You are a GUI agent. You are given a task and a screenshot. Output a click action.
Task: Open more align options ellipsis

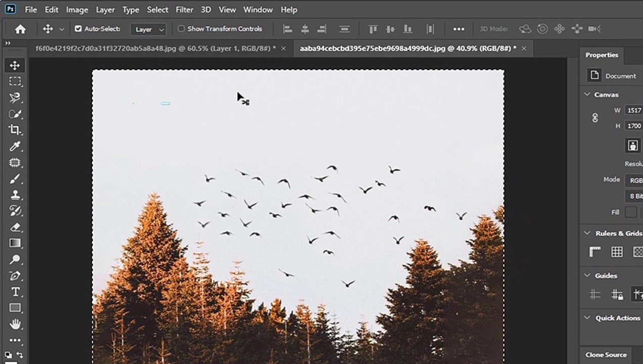[458, 29]
